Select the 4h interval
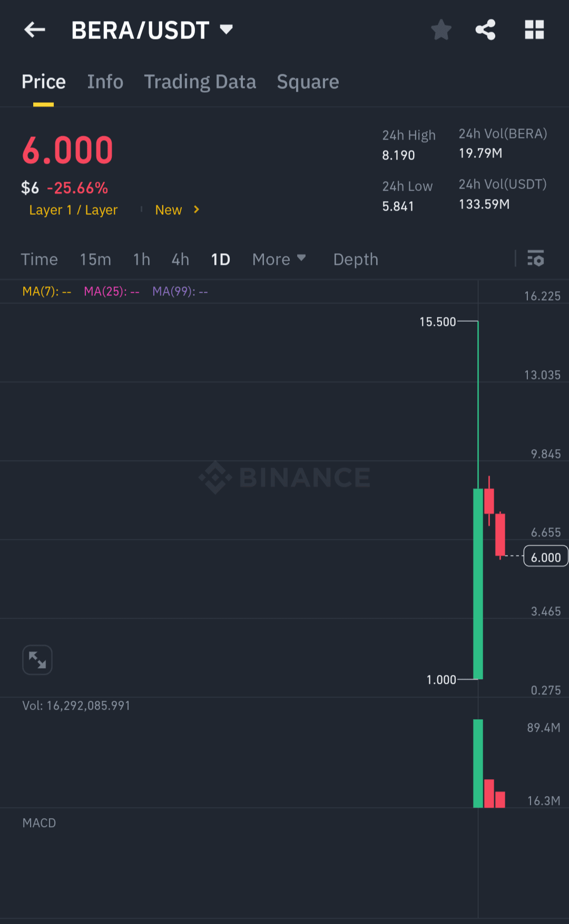The height and width of the screenshot is (924, 569). pyautogui.click(x=180, y=259)
